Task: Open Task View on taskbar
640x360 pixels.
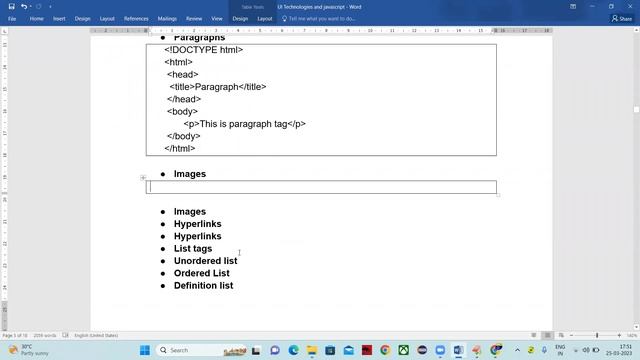Action: tap(256, 350)
